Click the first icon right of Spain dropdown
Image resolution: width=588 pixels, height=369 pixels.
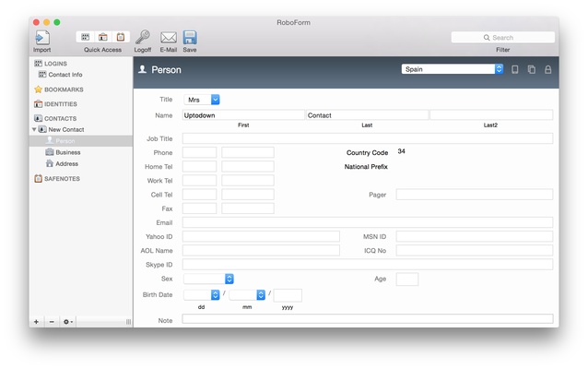click(515, 69)
